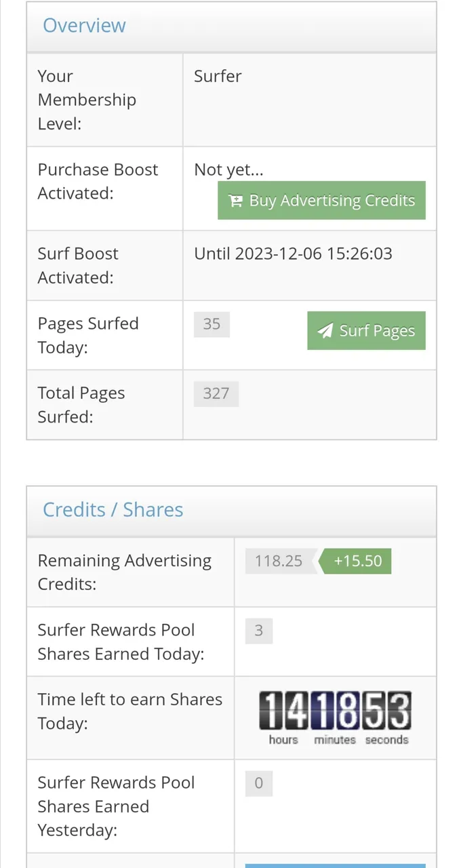463x868 pixels.
Task: Click the shares earned yesterday badge showing 0
Action: pos(258,783)
